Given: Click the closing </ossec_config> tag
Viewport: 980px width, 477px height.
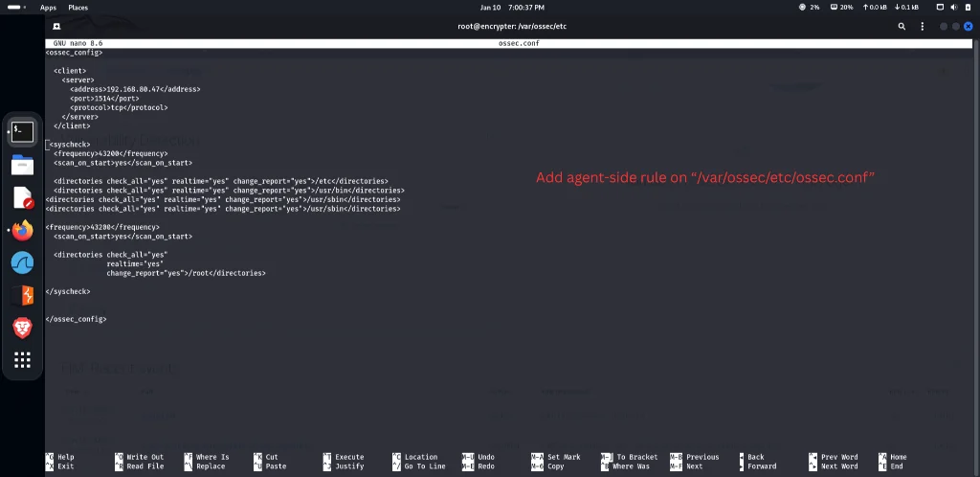Looking at the screenshot, I should 77,319.
